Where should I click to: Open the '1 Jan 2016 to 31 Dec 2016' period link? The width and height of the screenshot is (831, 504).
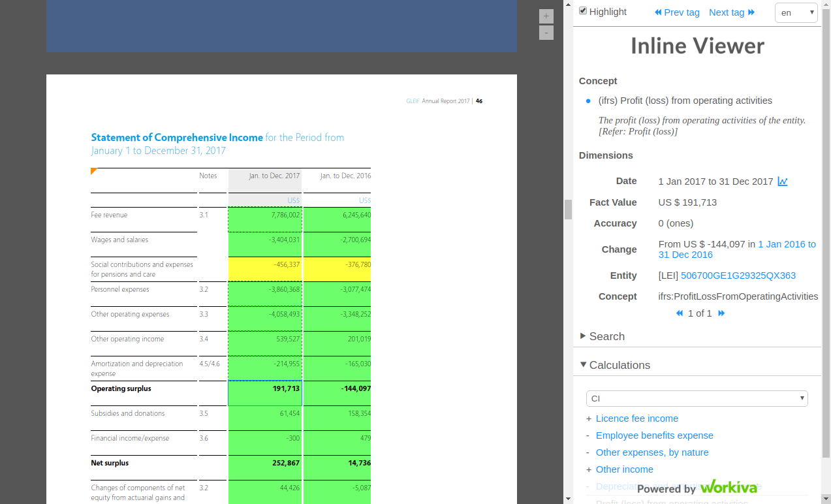click(737, 249)
